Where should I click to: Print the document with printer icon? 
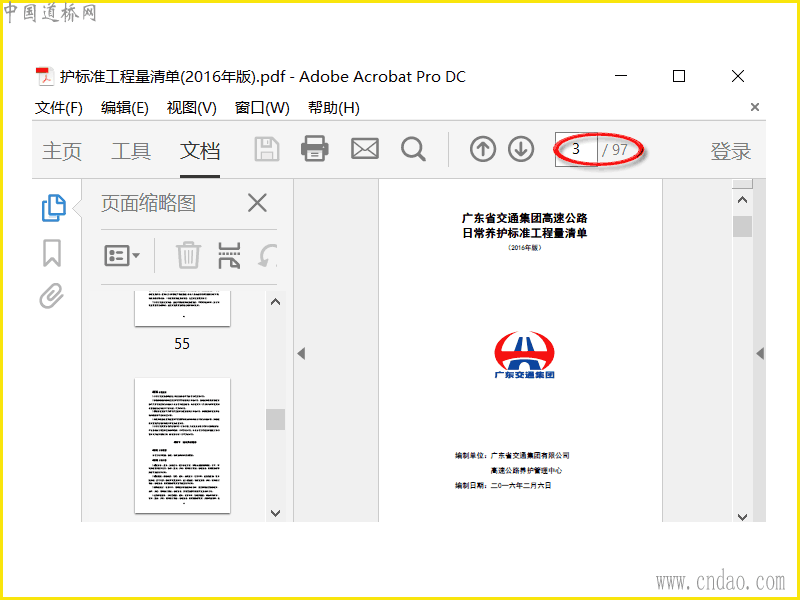pyautogui.click(x=315, y=149)
